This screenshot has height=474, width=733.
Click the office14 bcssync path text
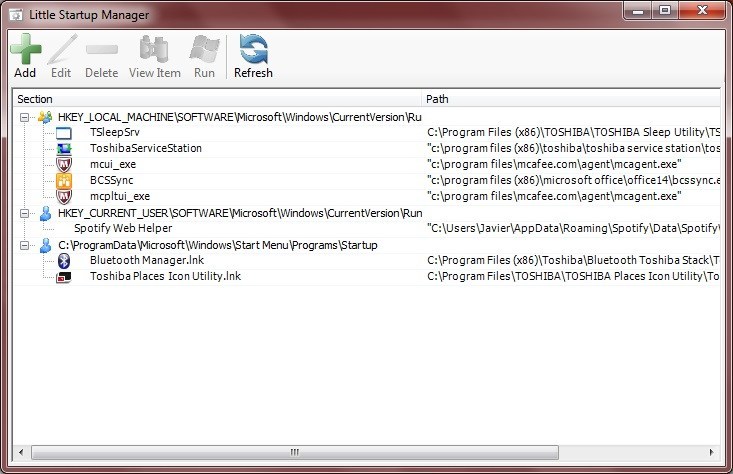pos(573,180)
